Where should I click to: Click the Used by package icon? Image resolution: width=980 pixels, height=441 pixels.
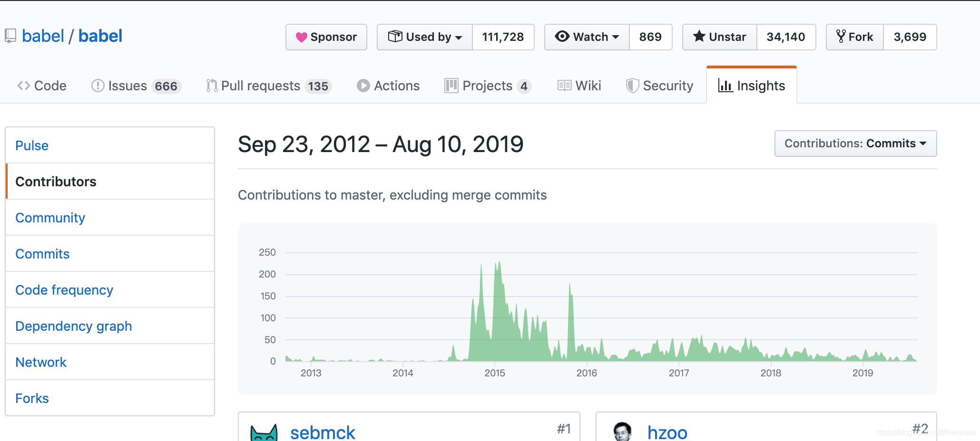point(395,36)
